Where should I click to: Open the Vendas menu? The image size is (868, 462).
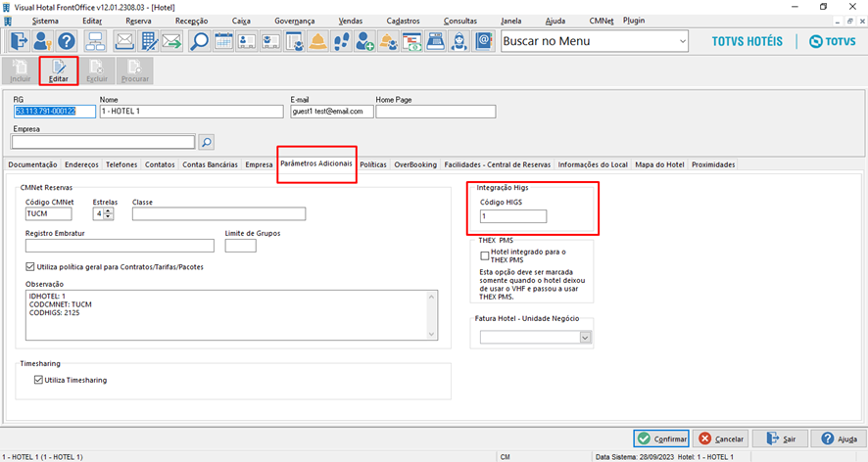351,21
